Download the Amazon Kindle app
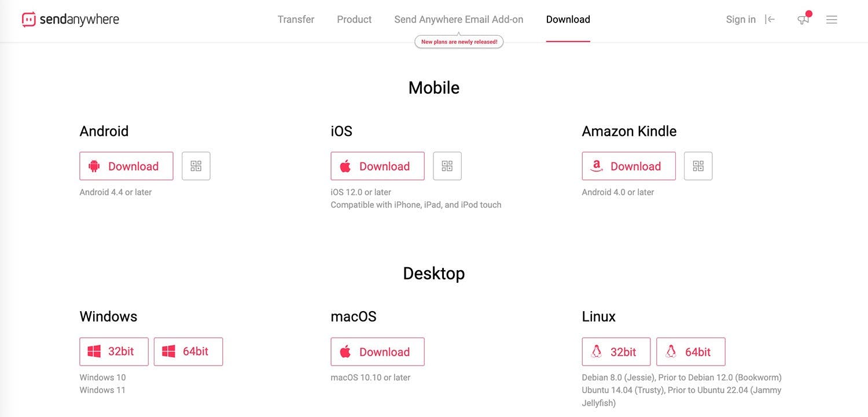Image resolution: width=868 pixels, height=417 pixels. 628,166
